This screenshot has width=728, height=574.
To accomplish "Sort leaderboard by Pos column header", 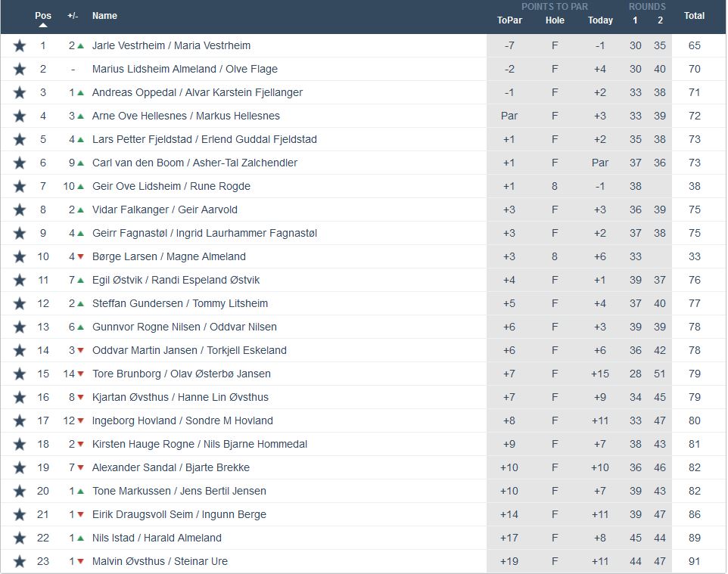I will pyautogui.click(x=43, y=16).
